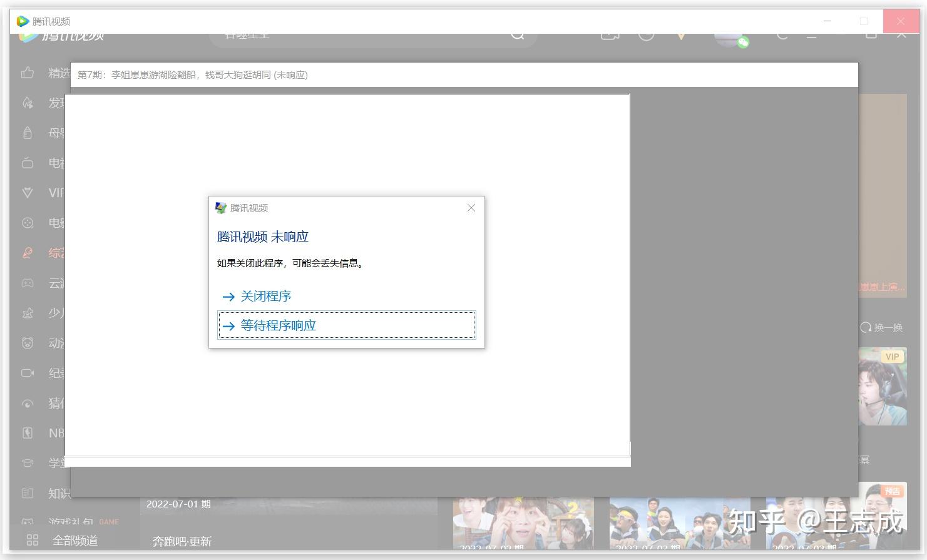The height and width of the screenshot is (560, 927).
Task: Click the program icon in the dialog title
Action: tap(221, 208)
